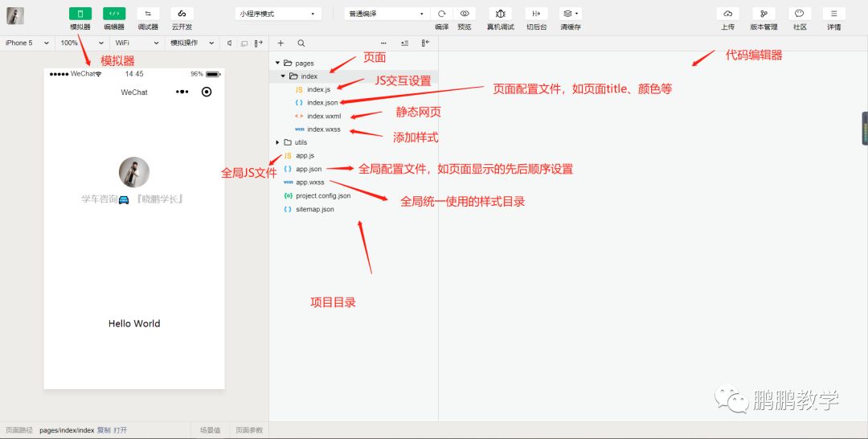The height and width of the screenshot is (439, 868).
Task: Open the 社区 community icon
Action: 800,14
